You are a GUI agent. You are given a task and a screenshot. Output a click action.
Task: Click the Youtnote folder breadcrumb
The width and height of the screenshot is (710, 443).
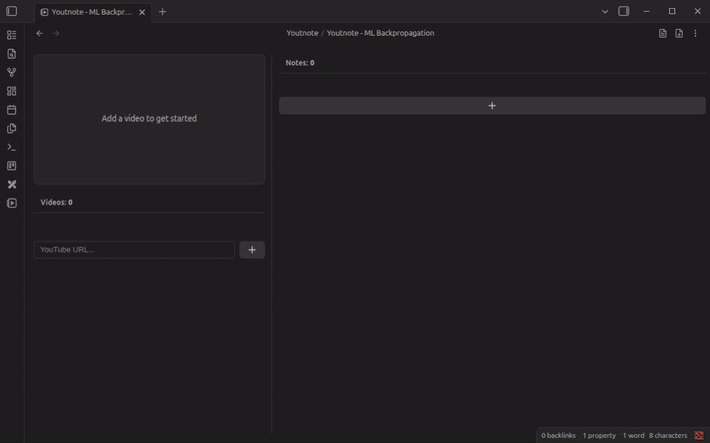tap(302, 33)
